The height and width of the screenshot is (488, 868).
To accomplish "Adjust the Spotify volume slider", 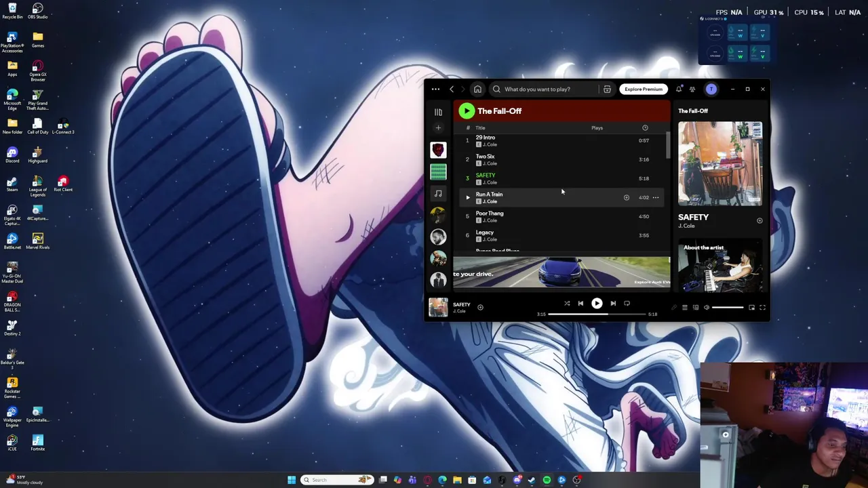I will click(x=728, y=308).
